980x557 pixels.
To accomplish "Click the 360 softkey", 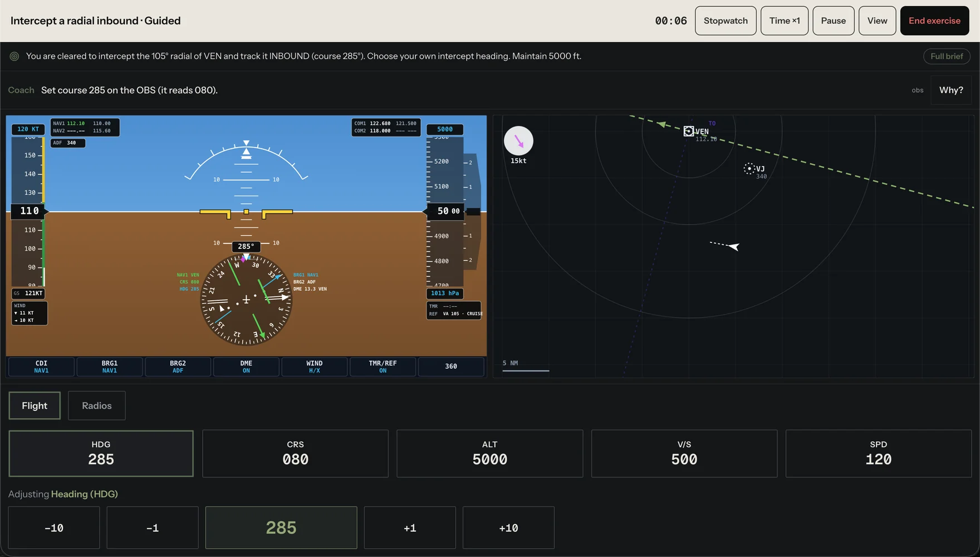I will [451, 367].
